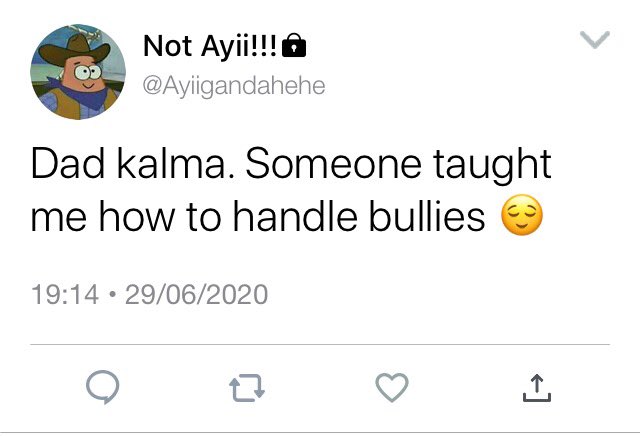Click 'me how to' at second line start

(126, 216)
